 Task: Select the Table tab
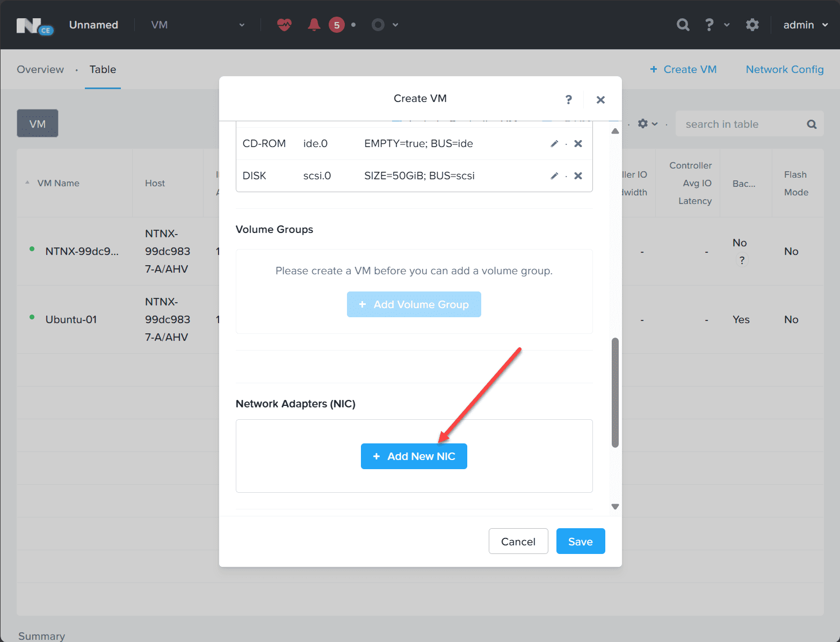coord(103,69)
